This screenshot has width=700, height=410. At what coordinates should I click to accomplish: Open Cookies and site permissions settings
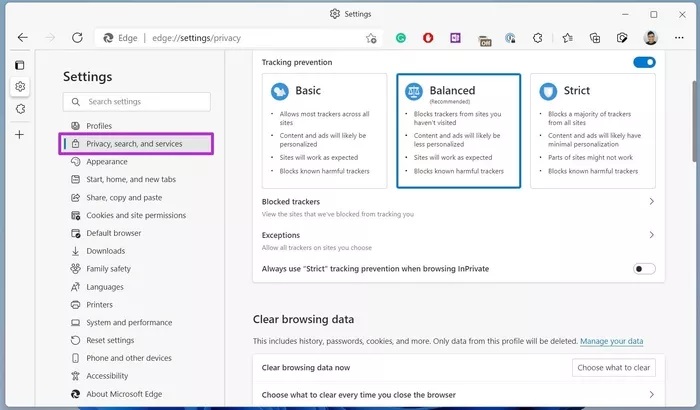click(x=135, y=215)
